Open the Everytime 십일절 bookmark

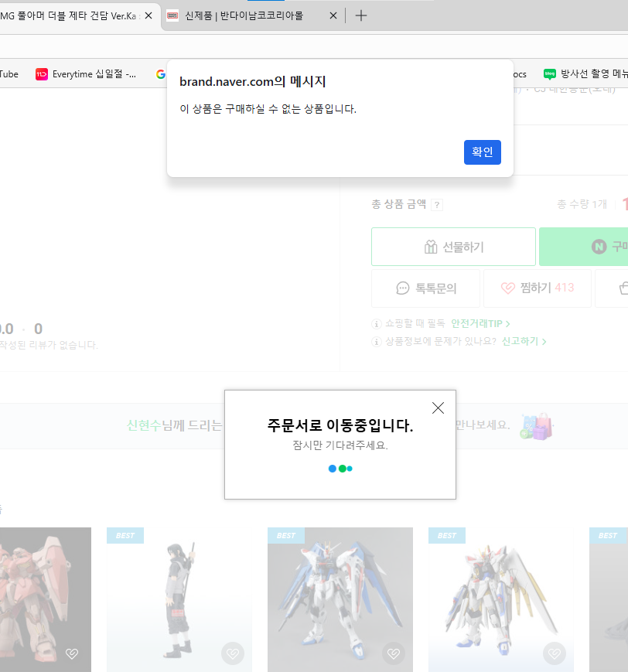tap(86, 74)
